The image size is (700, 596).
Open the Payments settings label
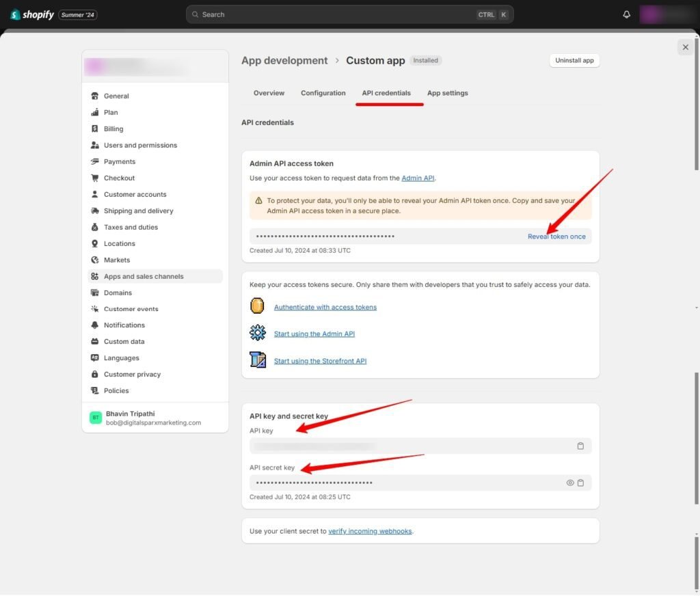pyautogui.click(x=120, y=161)
